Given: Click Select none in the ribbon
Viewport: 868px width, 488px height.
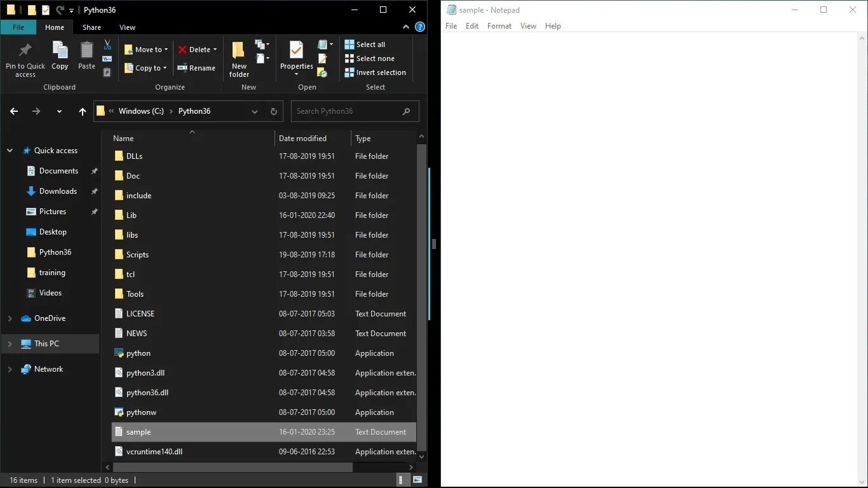Looking at the screenshot, I should pos(369,58).
